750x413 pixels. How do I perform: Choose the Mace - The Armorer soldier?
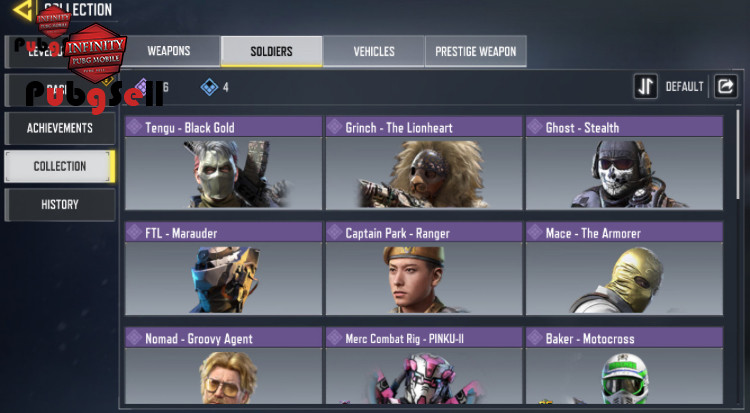pos(624,268)
